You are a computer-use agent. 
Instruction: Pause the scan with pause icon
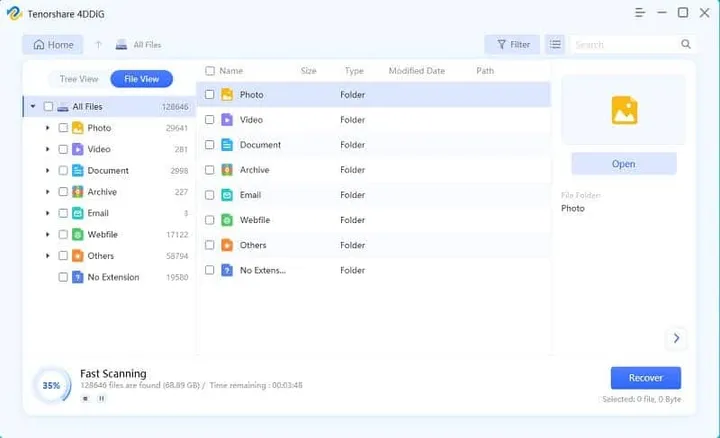click(101, 398)
